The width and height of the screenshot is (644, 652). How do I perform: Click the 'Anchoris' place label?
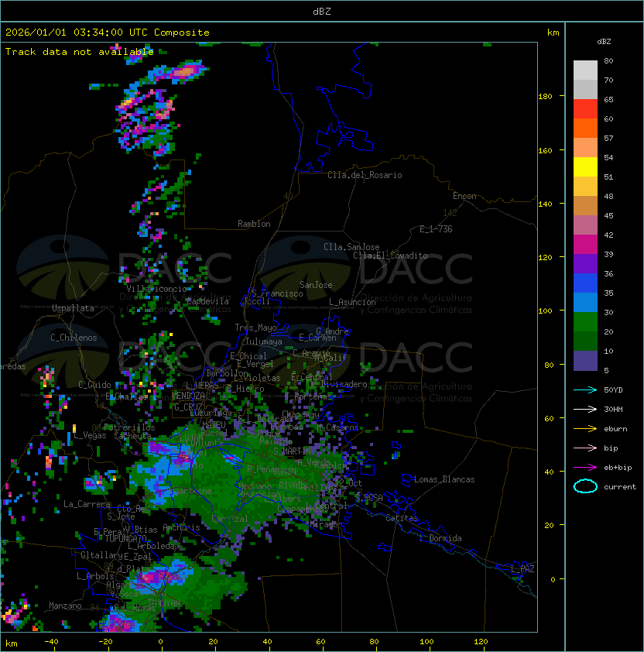181,527
